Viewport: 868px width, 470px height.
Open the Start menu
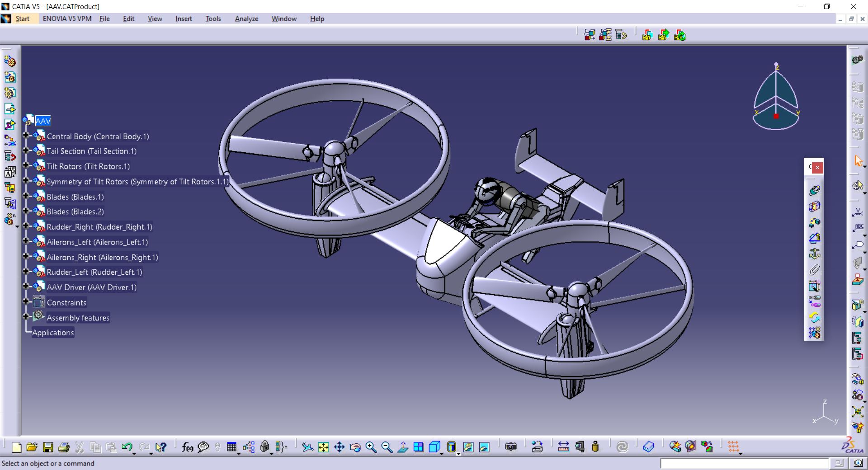(x=23, y=19)
